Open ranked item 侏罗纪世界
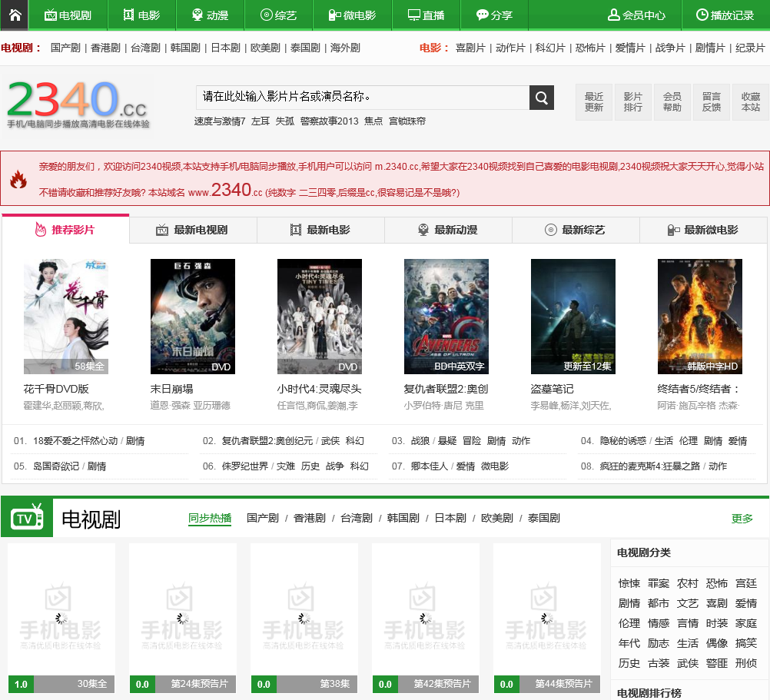The image size is (770, 700). click(x=244, y=466)
